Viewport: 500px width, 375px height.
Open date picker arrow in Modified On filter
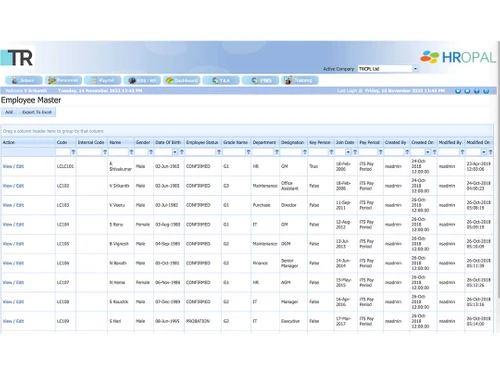[483, 152]
